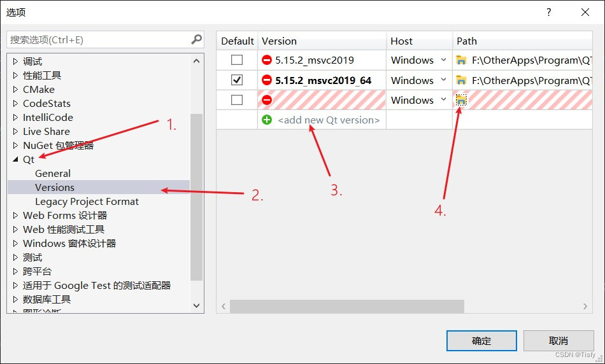Open the folder browser in the empty row

pyautogui.click(x=461, y=101)
